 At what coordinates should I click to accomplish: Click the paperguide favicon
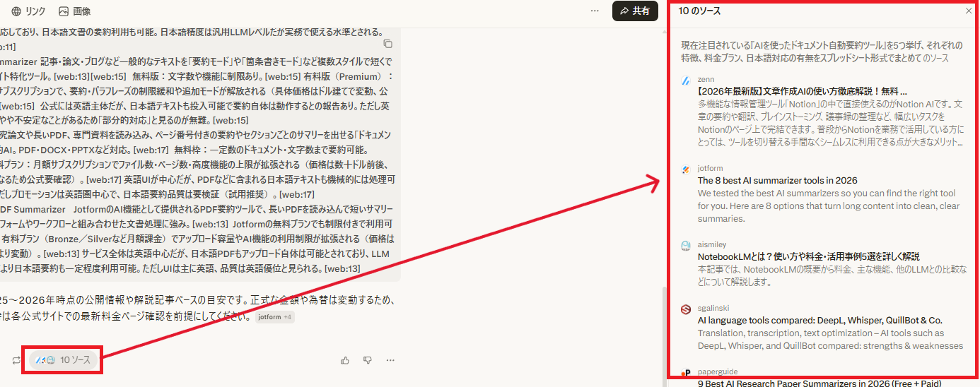click(x=685, y=374)
